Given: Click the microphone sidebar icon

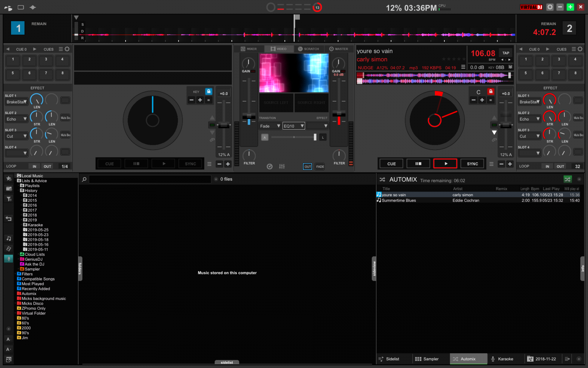Looking at the screenshot, I should click(9, 259).
